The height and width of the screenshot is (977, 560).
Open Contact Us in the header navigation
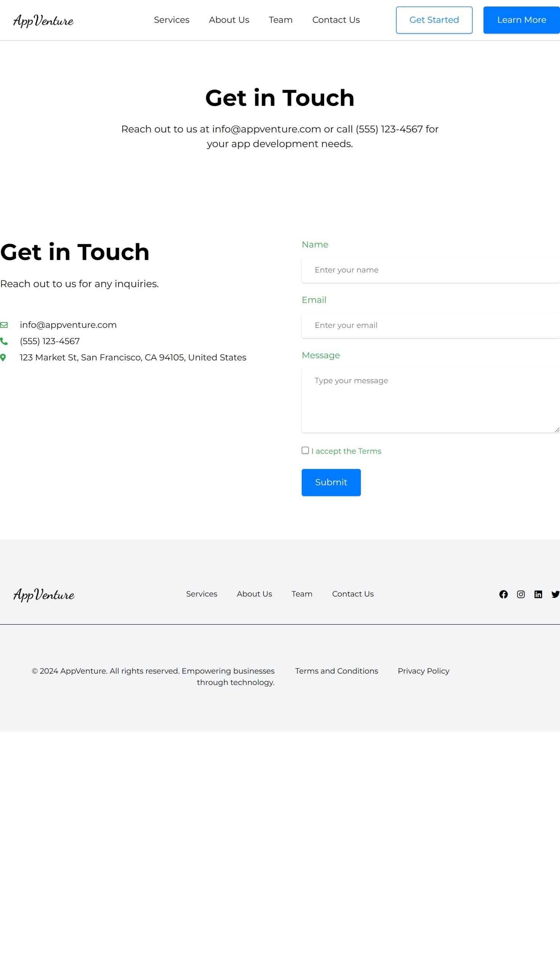pos(336,20)
